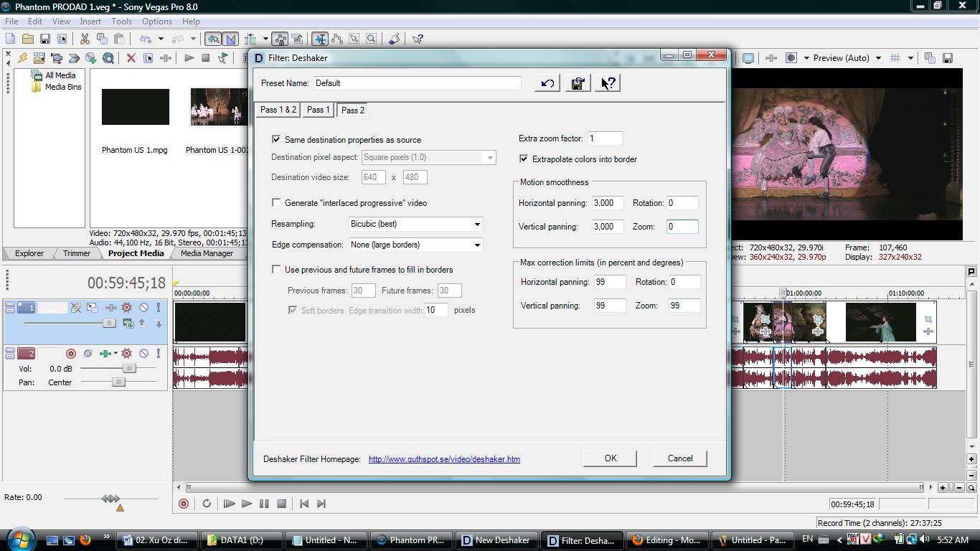
Task: Click the Capture Video icon in Project Media
Action: (x=57, y=58)
